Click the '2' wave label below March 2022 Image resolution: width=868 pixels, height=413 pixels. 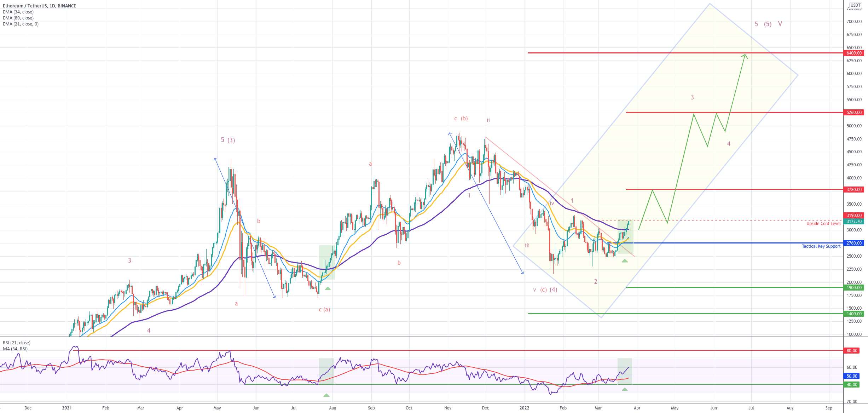click(x=596, y=282)
